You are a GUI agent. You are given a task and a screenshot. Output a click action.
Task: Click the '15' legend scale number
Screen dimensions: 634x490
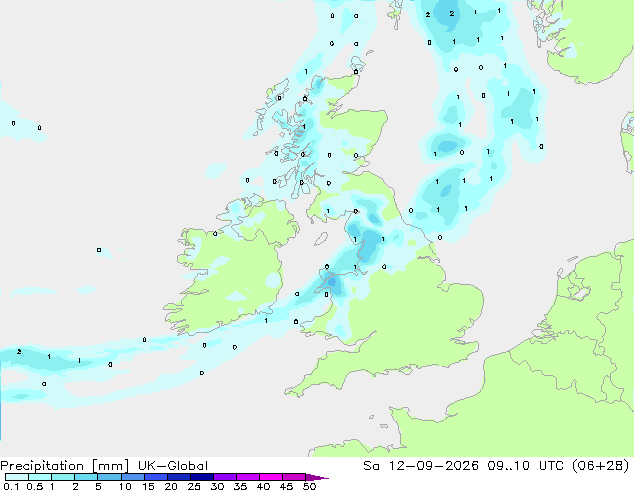[148, 486]
